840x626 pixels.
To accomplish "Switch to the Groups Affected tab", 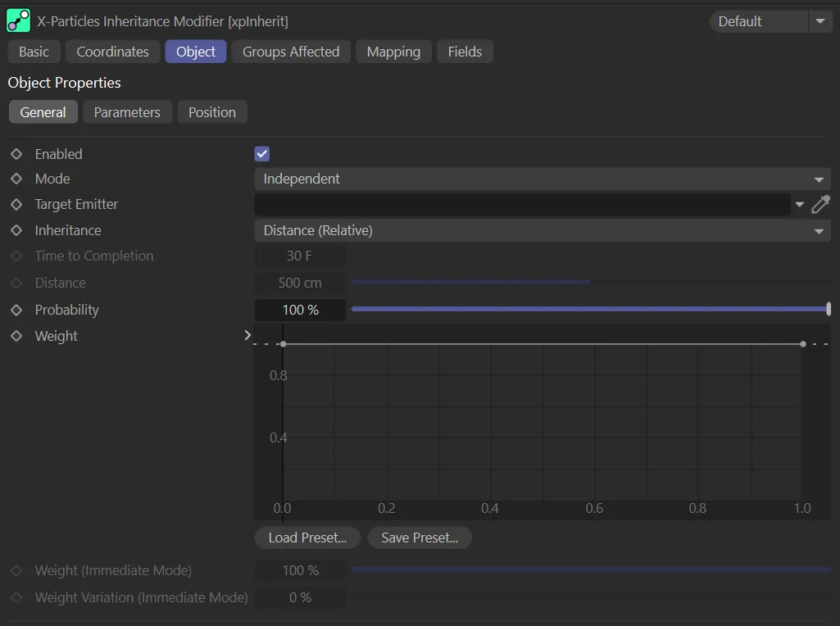I will point(291,52).
